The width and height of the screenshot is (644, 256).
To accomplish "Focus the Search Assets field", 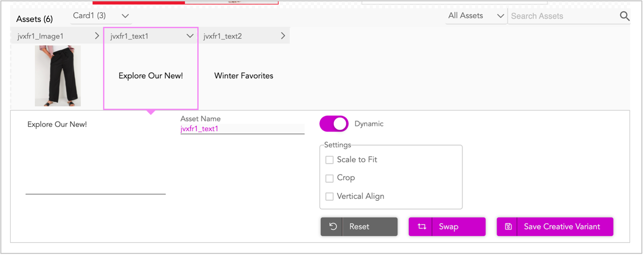I will pyautogui.click(x=564, y=16).
